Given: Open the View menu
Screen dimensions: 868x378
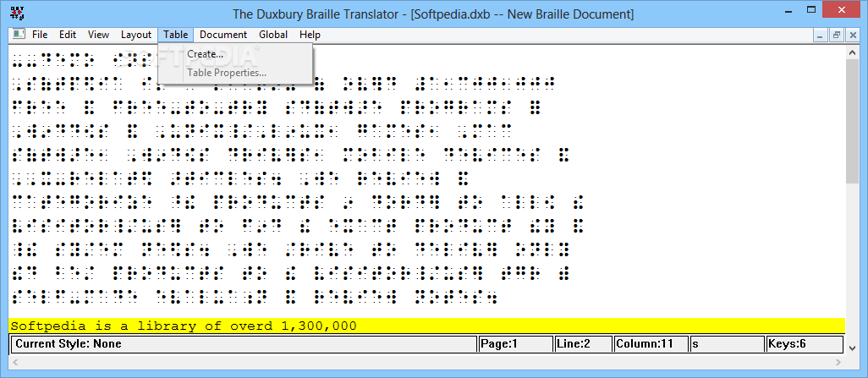Looking at the screenshot, I should click(98, 35).
